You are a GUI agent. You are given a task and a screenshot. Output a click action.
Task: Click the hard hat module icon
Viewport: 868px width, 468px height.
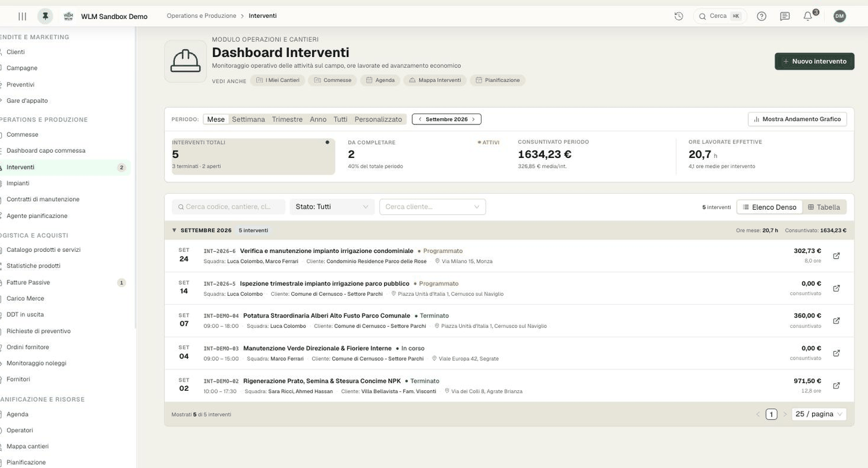186,61
